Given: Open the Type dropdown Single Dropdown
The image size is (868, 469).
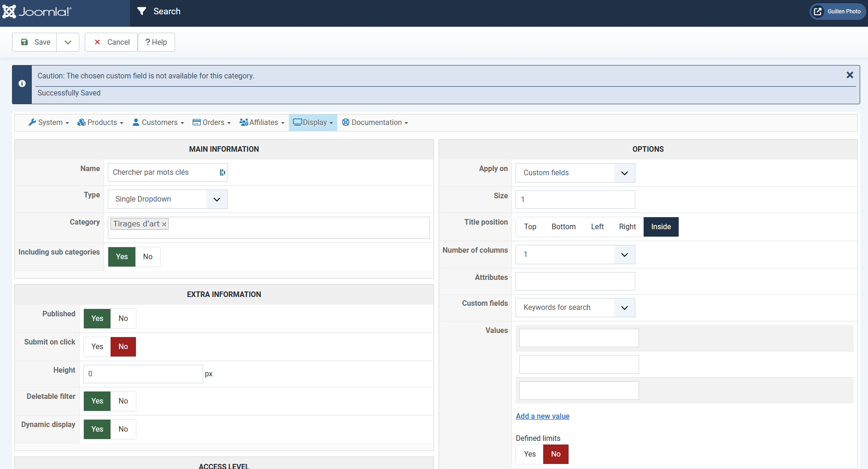Looking at the screenshot, I should coord(168,199).
